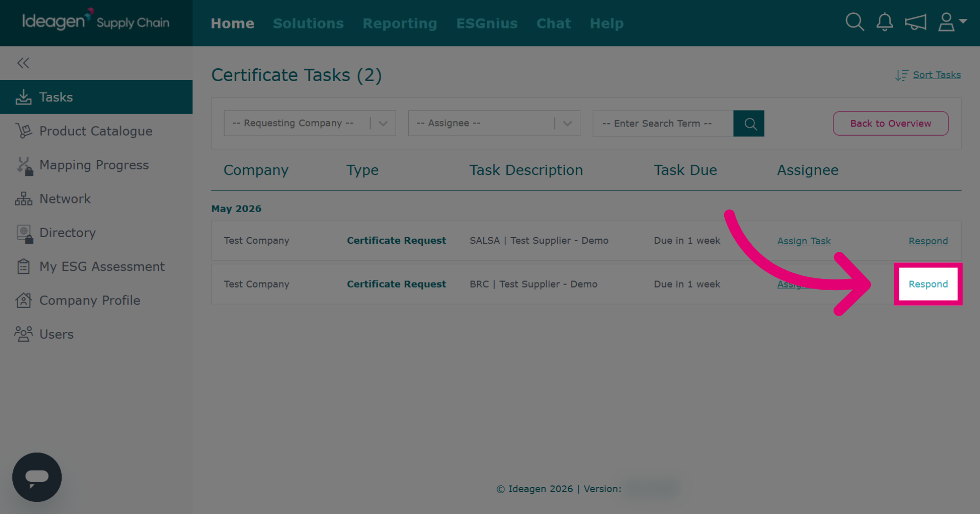Click the Network hierarchy icon
This screenshot has width=980, height=514.
pyautogui.click(x=23, y=199)
